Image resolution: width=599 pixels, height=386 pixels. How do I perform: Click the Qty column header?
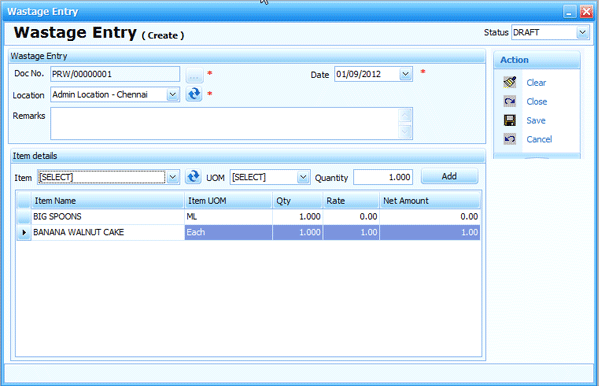point(298,201)
